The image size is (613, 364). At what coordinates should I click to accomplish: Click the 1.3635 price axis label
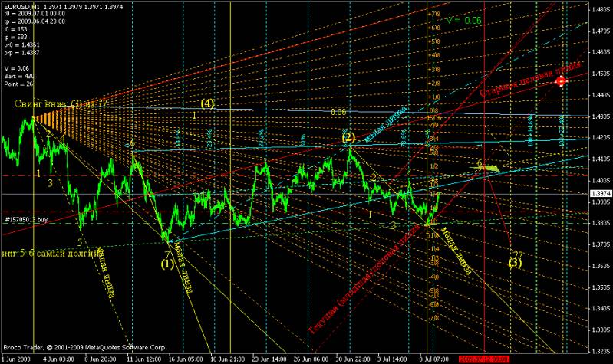[x=601, y=266]
